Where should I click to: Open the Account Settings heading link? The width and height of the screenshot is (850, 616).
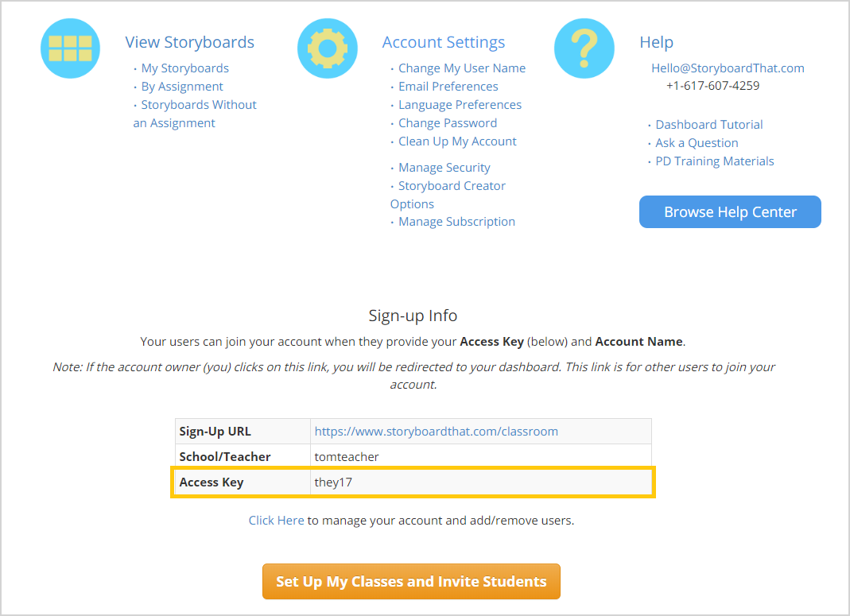tap(444, 42)
